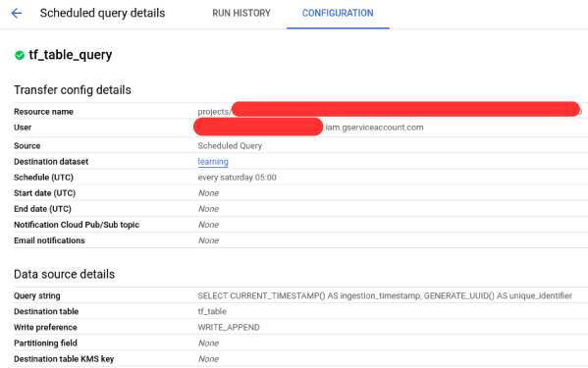Click the Email notifications label
The width and height of the screenshot is (588, 368).
49,240
